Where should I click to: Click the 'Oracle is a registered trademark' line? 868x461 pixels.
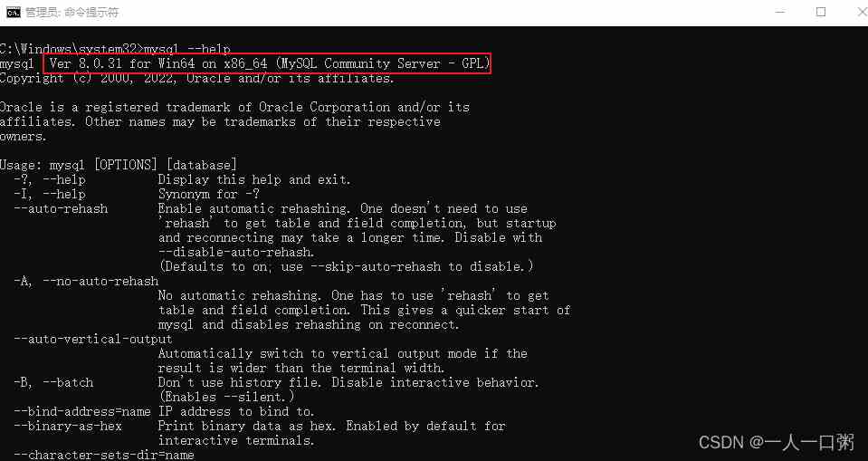pos(234,107)
